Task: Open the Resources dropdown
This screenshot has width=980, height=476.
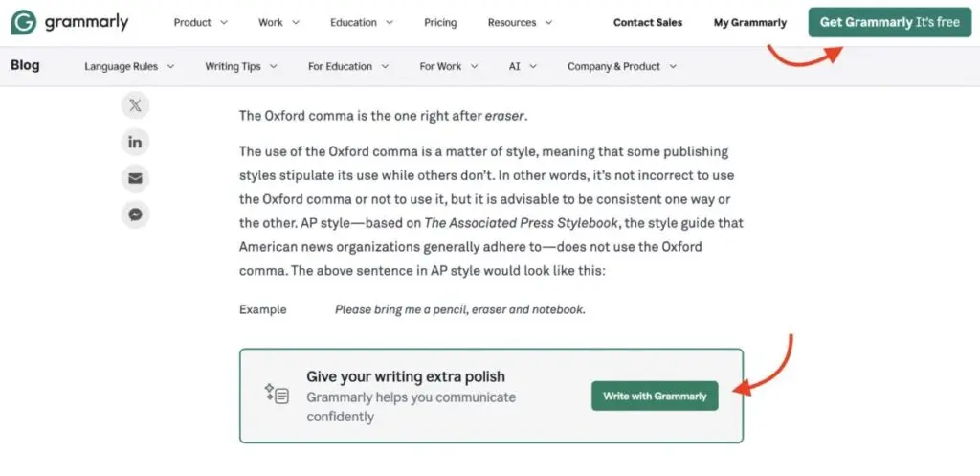Action: [x=522, y=23]
